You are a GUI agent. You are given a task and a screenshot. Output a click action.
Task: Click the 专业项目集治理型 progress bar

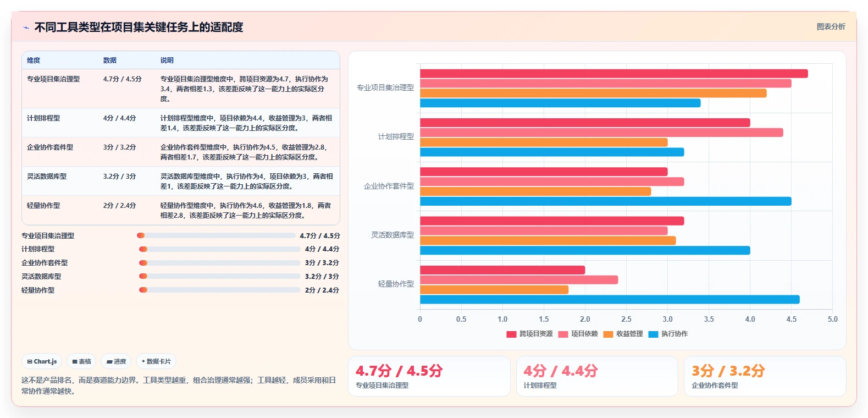pyautogui.click(x=216, y=235)
